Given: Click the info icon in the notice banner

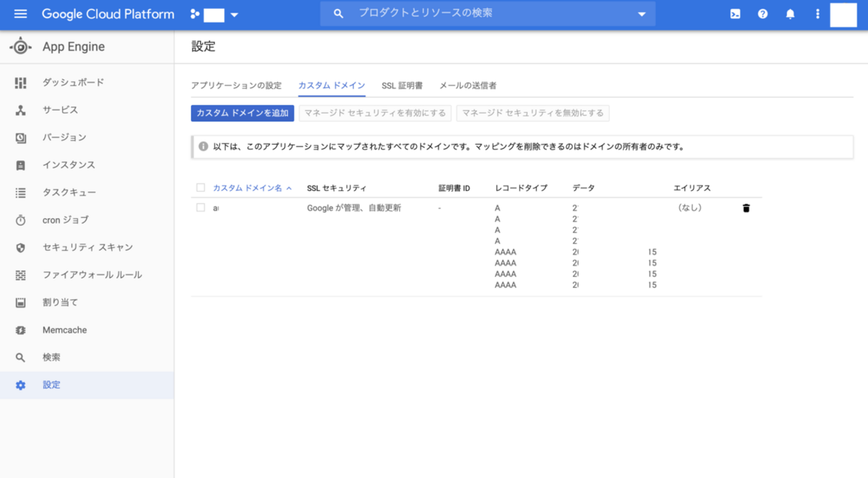Looking at the screenshot, I should click(203, 147).
